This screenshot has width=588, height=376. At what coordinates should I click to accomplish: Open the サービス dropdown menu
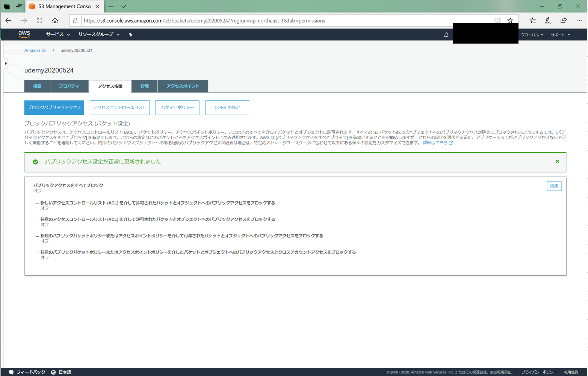point(58,35)
